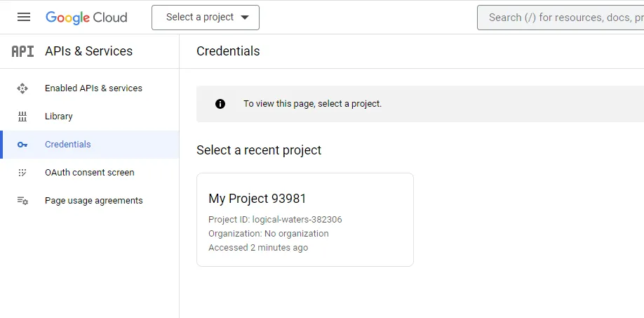Select Credentials in the sidebar

pos(90,145)
